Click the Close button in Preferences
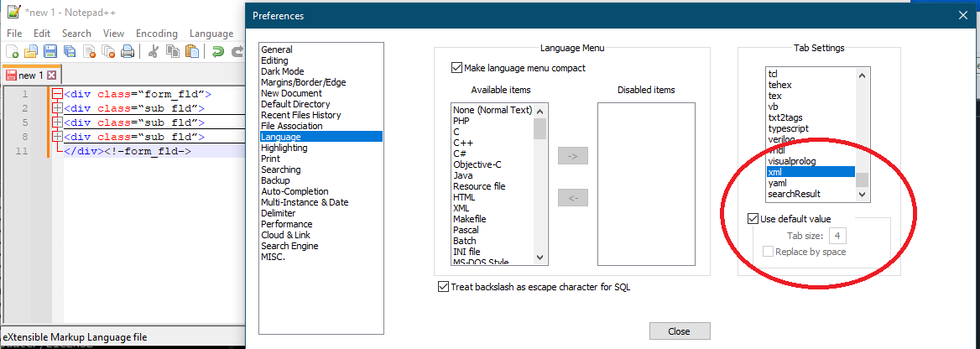Screen dimensions: 980x349 680,331
